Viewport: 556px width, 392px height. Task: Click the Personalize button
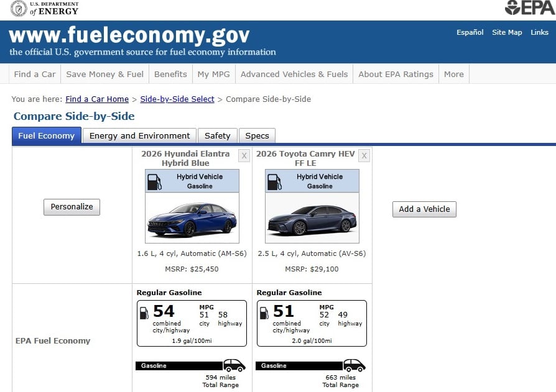tap(72, 207)
